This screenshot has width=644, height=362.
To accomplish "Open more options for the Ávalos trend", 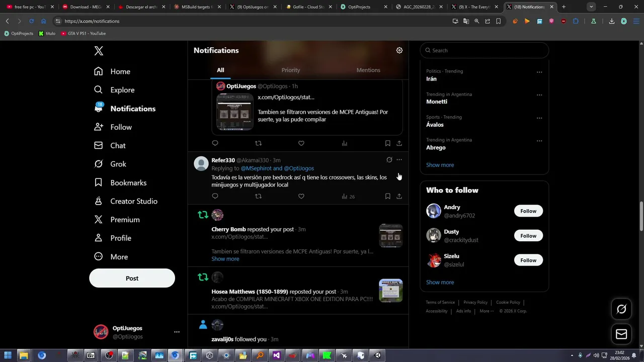I will (539, 118).
